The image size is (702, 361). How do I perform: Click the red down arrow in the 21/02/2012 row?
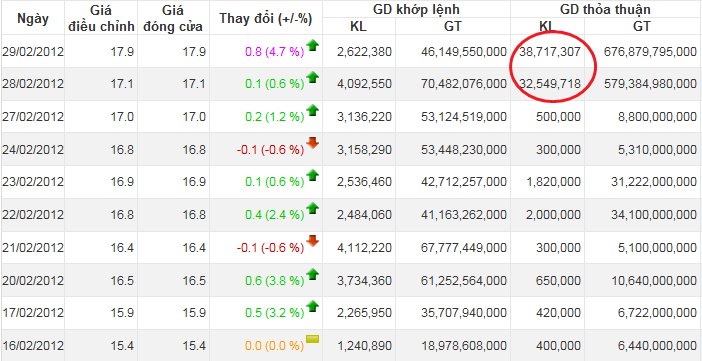pos(312,241)
